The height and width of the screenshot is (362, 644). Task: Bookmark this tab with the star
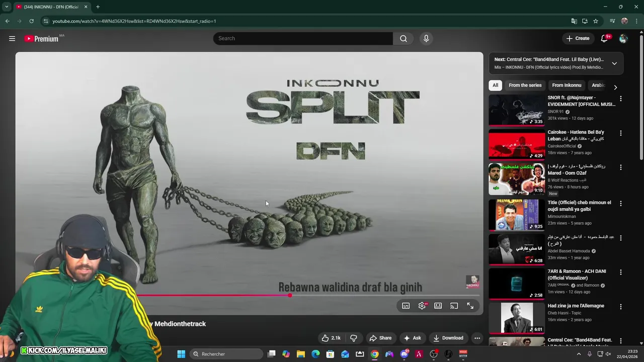[x=596, y=21]
